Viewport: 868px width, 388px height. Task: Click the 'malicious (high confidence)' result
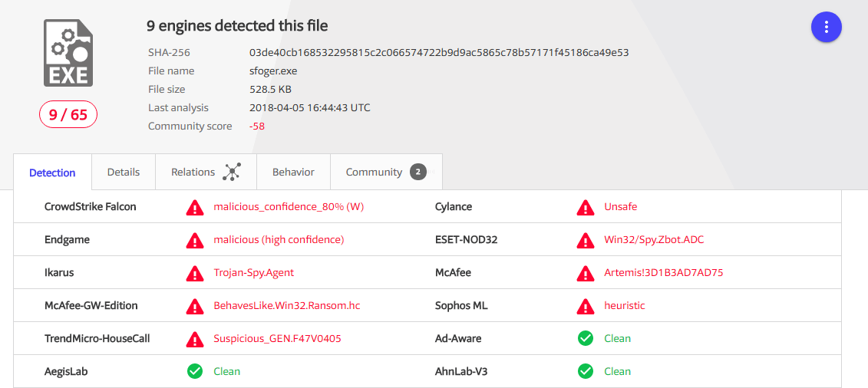(x=279, y=239)
